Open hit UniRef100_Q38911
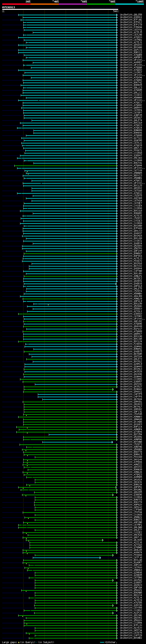 (131, 17)
